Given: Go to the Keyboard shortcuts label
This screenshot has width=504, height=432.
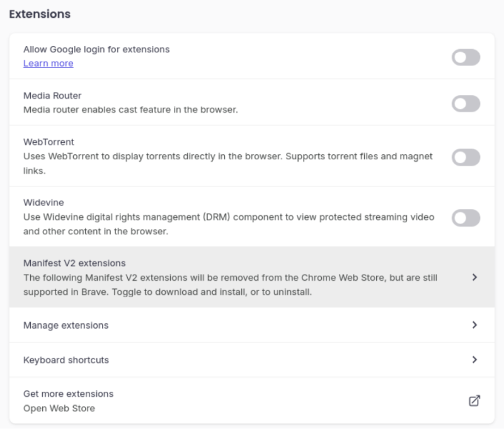Looking at the screenshot, I should [x=66, y=360].
